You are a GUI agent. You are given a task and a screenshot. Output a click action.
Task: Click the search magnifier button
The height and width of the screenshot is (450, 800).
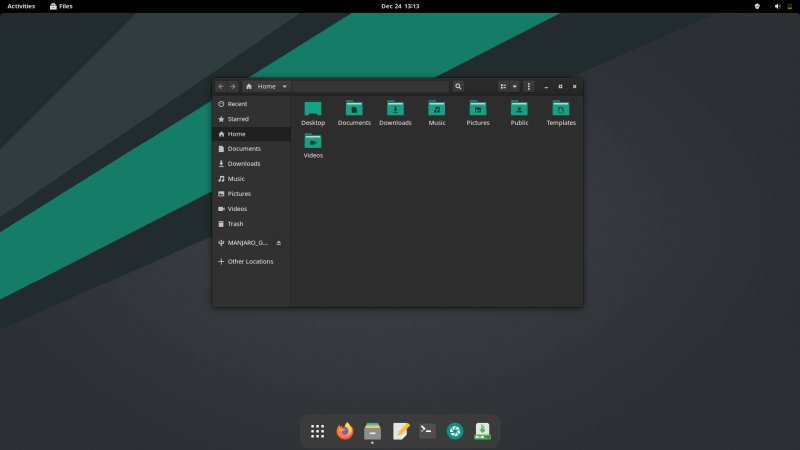pyautogui.click(x=458, y=87)
